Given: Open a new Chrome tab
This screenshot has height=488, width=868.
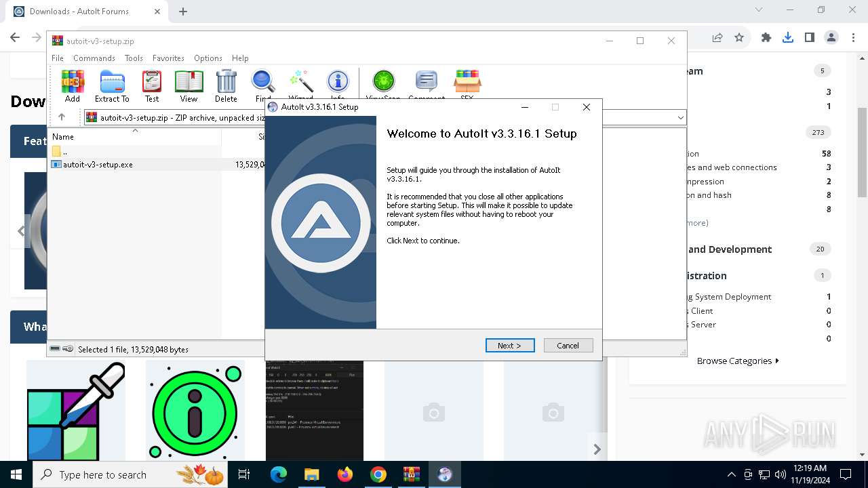Looking at the screenshot, I should pyautogui.click(x=183, y=11).
